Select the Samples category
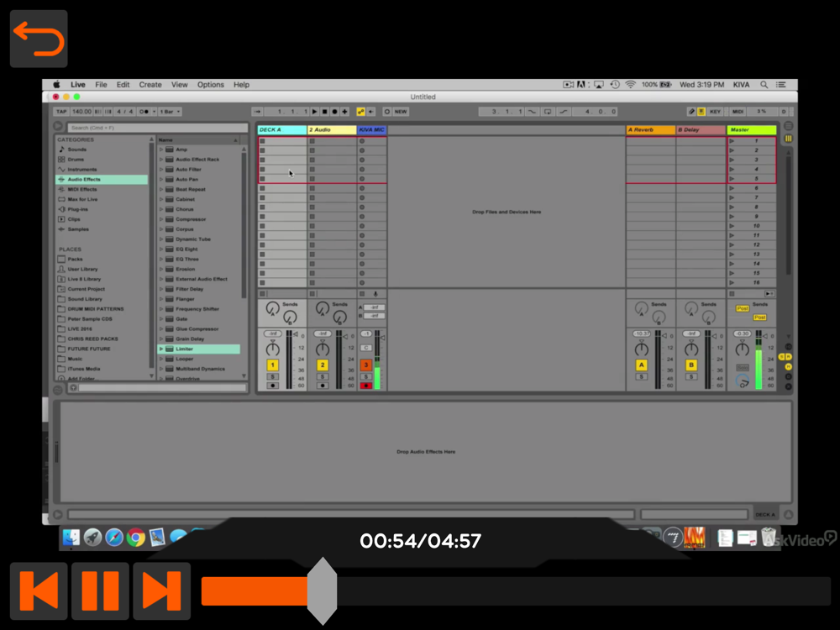 point(78,228)
